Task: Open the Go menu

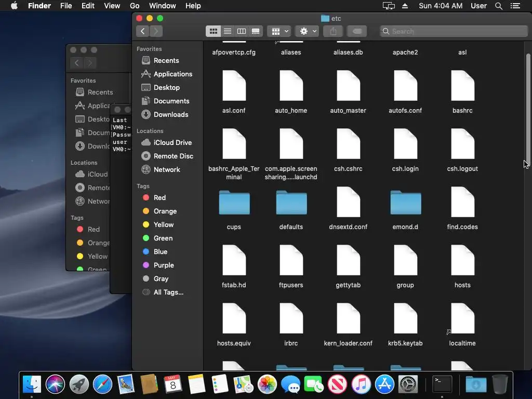Action: pyautogui.click(x=135, y=6)
